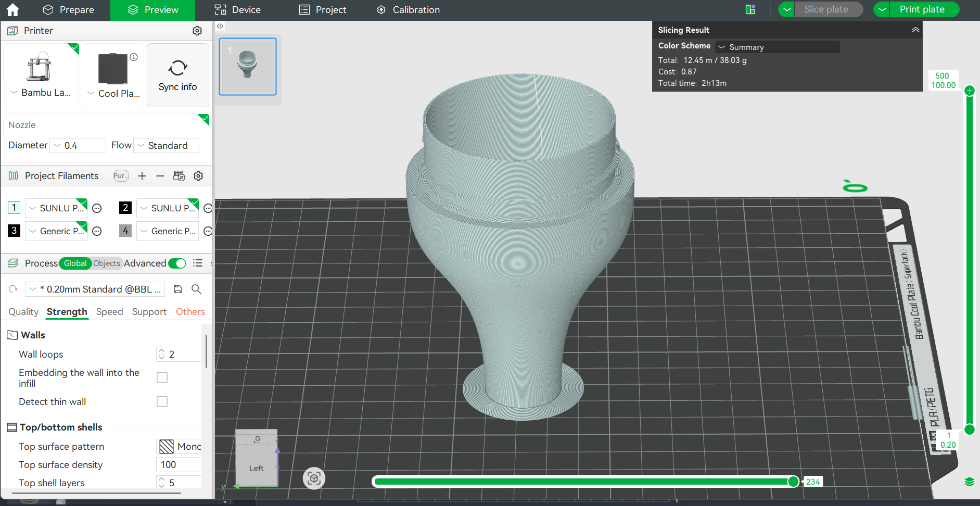Click the Wall loops value field
Image resolution: width=980 pixels, height=506 pixels.
(179, 355)
